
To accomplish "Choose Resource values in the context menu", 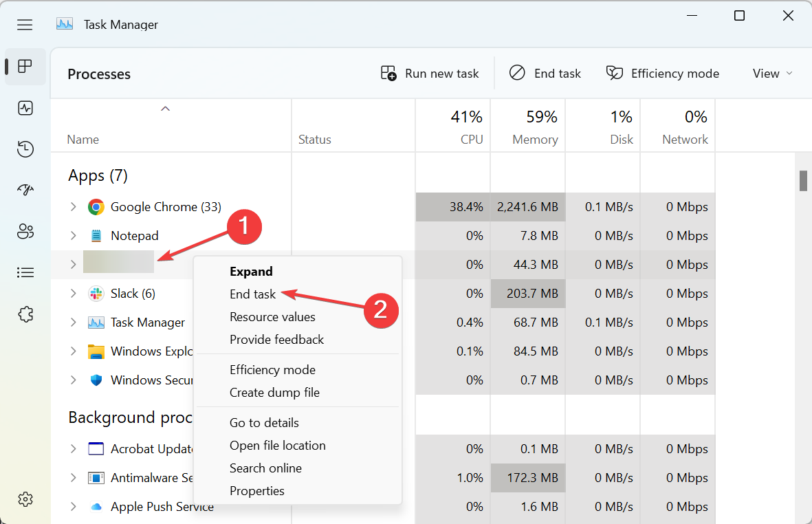I will [x=298, y=317].
